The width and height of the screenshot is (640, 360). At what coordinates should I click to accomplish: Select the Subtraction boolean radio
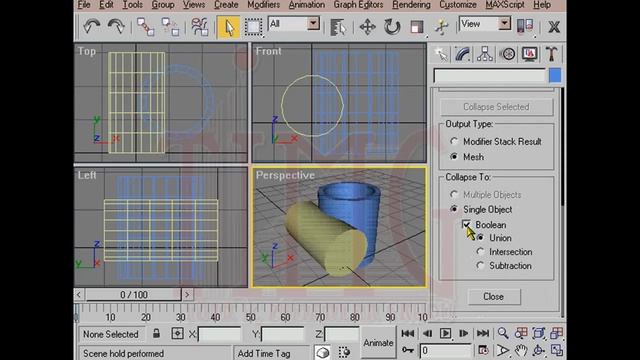(x=504, y=266)
